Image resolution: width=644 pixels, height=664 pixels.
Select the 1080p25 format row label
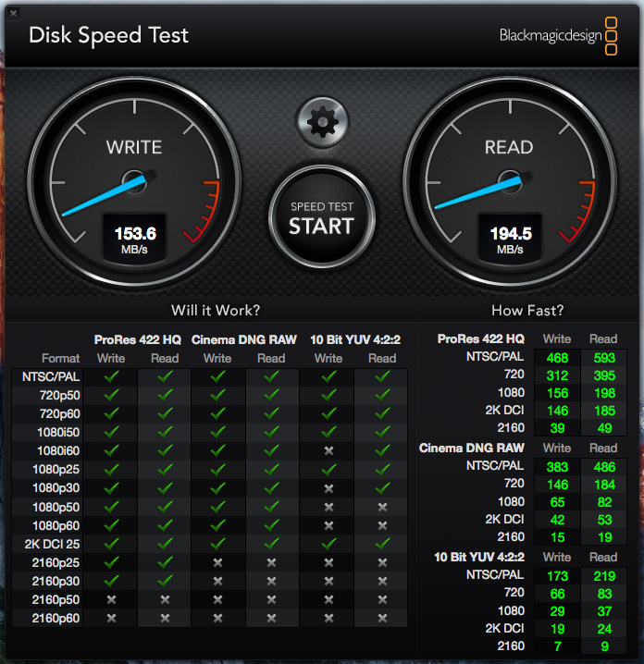click(56, 469)
